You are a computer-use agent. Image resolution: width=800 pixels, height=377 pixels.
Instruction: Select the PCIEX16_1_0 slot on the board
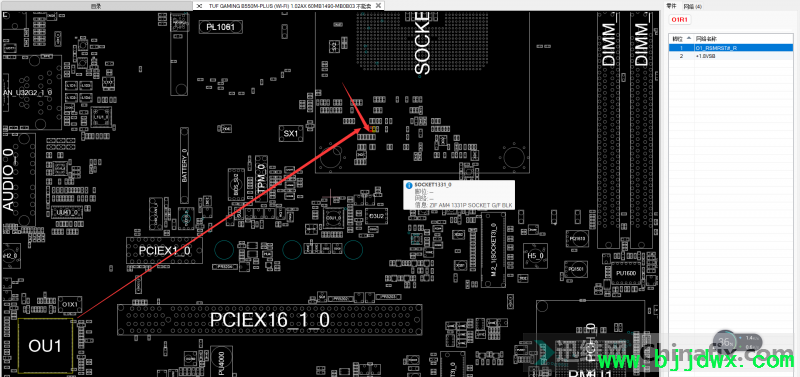tap(270, 320)
